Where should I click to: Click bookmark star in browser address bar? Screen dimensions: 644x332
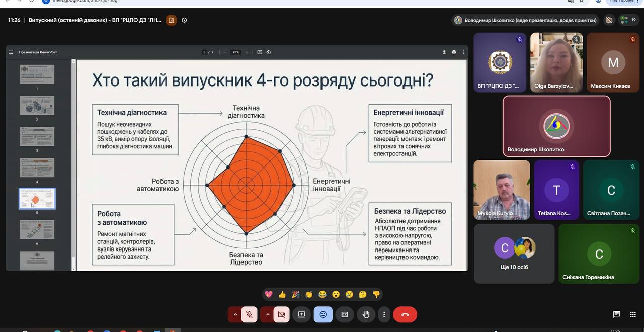point(581,1)
